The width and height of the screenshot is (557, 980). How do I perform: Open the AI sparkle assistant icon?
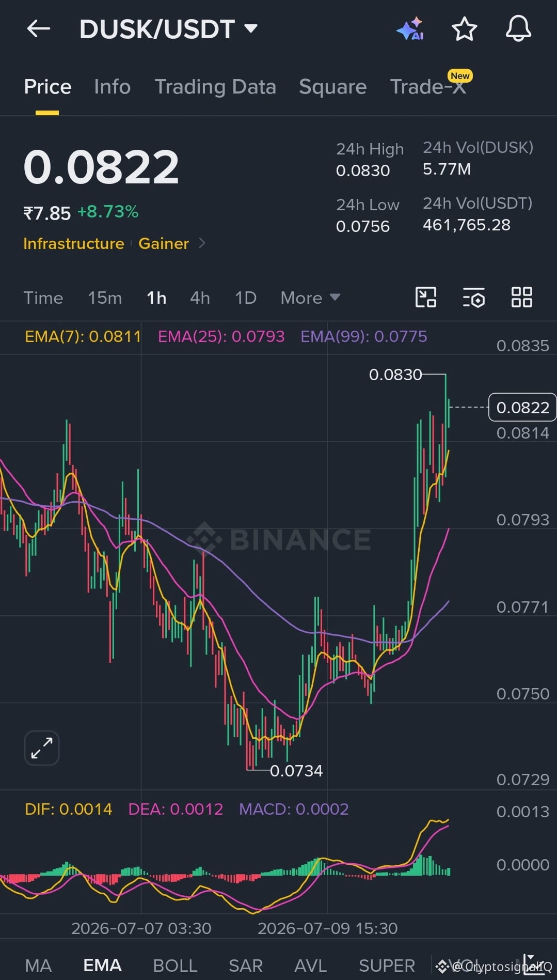tap(410, 29)
